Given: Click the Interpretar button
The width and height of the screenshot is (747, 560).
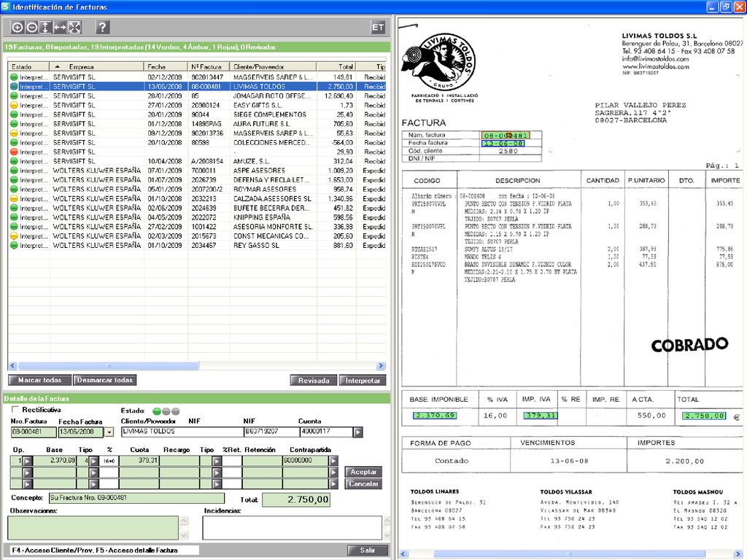Looking at the screenshot, I should click(x=363, y=381).
